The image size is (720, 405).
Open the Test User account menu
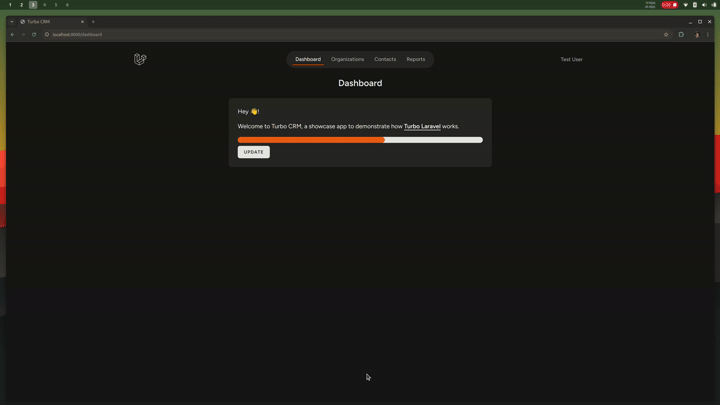(x=571, y=59)
